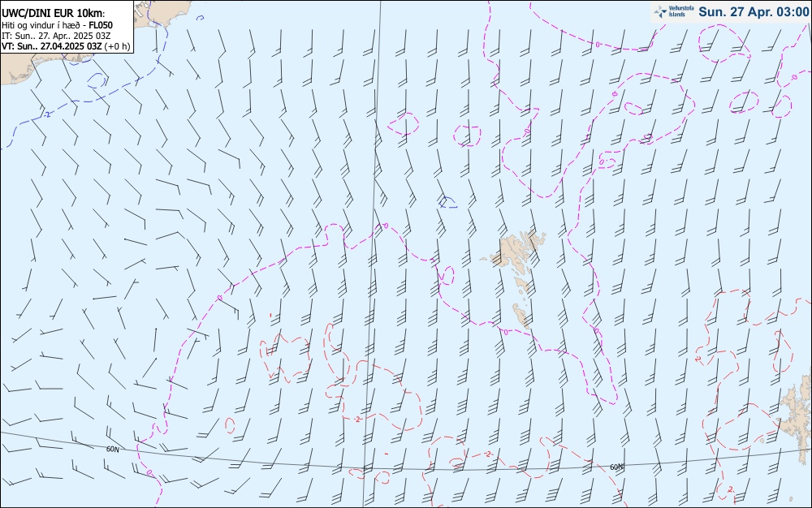Click the Veðurstofa Íslands logo

(674, 11)
